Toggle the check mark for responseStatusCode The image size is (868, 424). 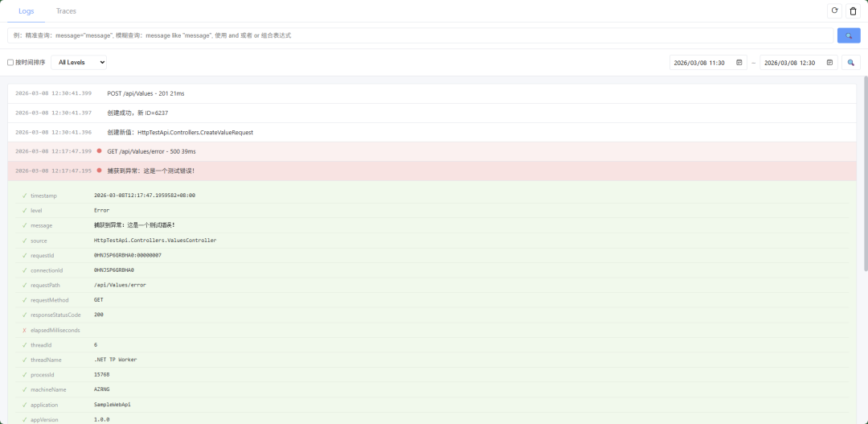coord(24,315)
